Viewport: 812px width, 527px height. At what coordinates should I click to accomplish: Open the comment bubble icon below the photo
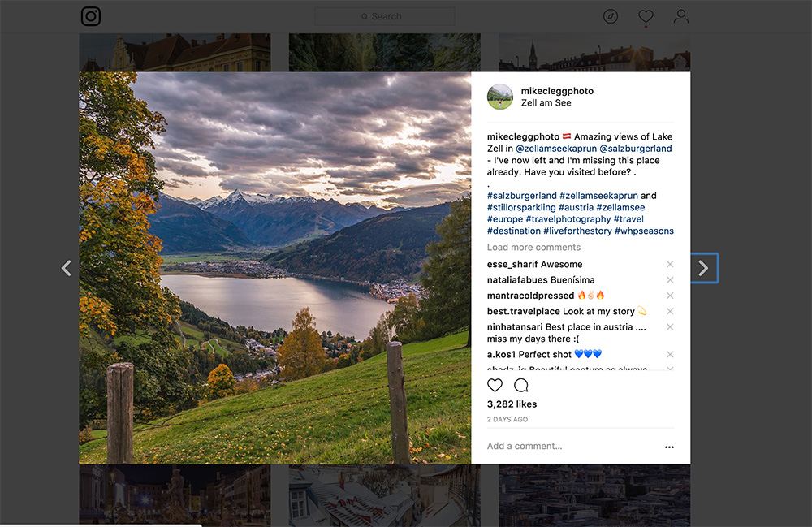pyautogui.click(x=520, y=385)
